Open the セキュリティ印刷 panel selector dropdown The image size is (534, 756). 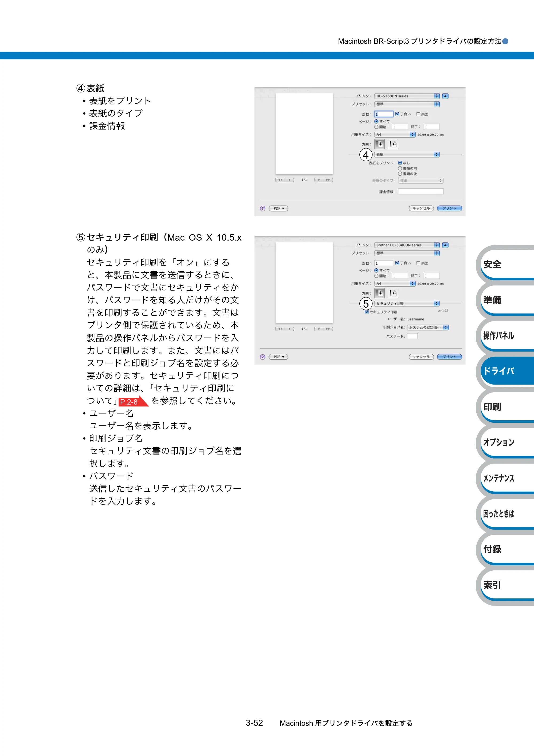pos(407,303)
